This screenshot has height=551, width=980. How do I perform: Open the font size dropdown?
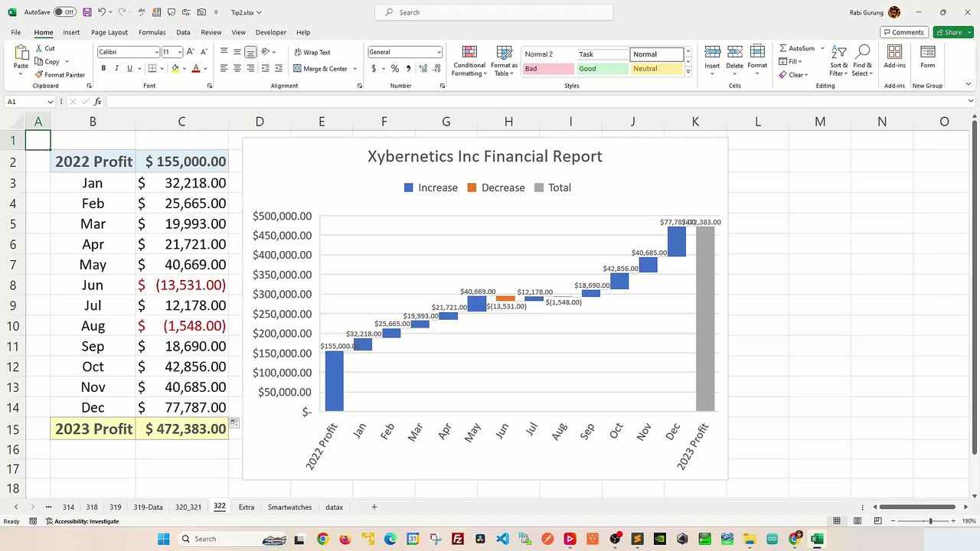coord(180,52)
